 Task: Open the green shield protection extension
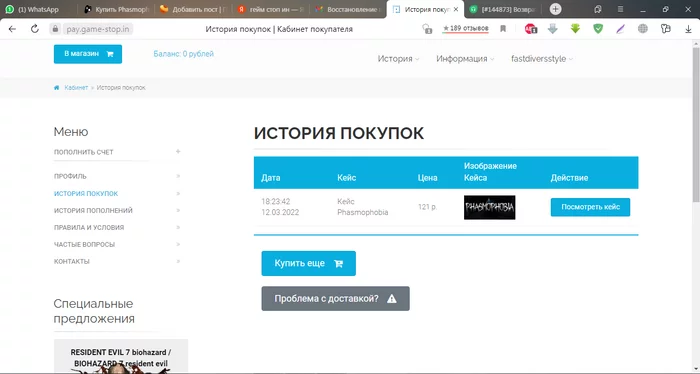[598, 29]
